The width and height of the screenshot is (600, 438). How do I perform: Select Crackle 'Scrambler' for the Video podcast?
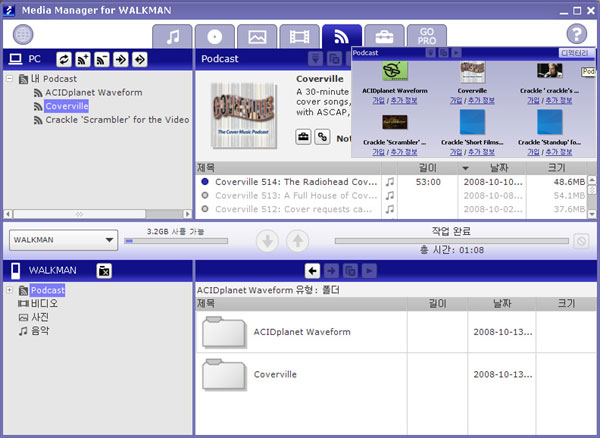[117, 120]
